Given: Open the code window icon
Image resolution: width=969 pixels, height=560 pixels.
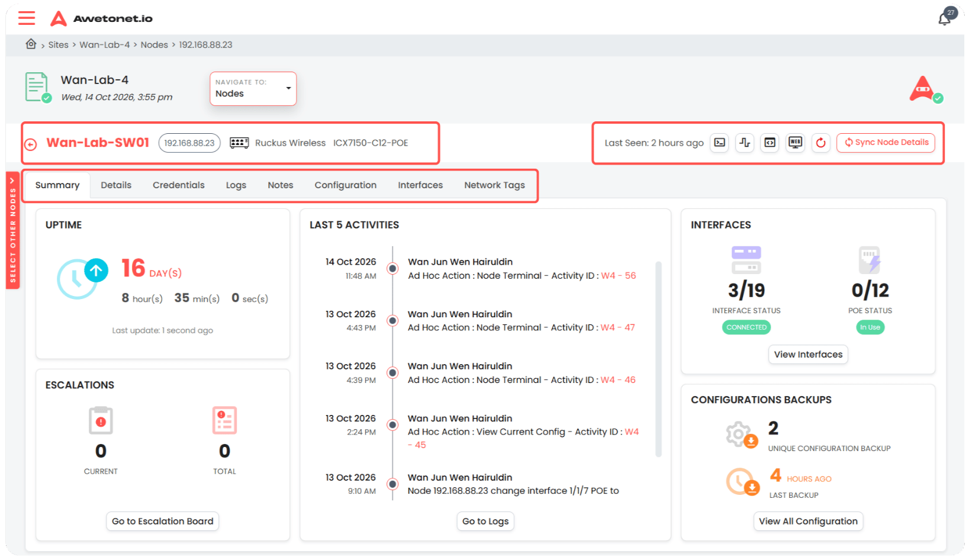Looking at the screenshot, I should (x=770, y=143).
